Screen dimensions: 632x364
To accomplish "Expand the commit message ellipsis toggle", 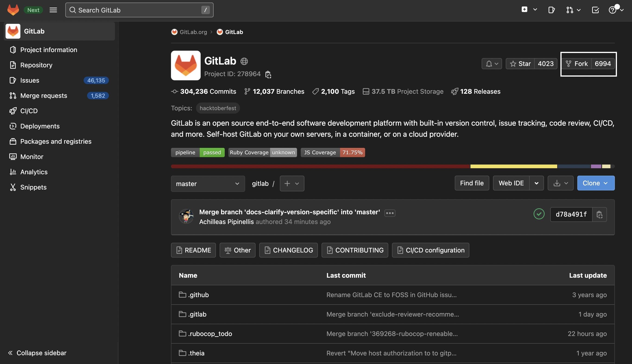I will [x=390, y=213].
